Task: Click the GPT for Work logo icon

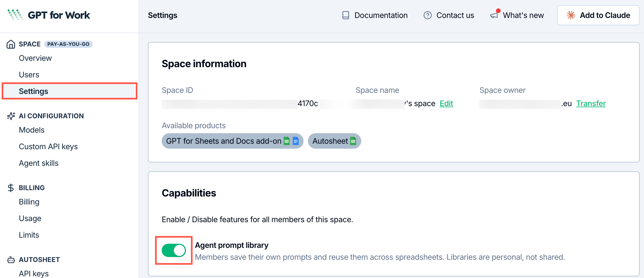Action: click(15, 15)
